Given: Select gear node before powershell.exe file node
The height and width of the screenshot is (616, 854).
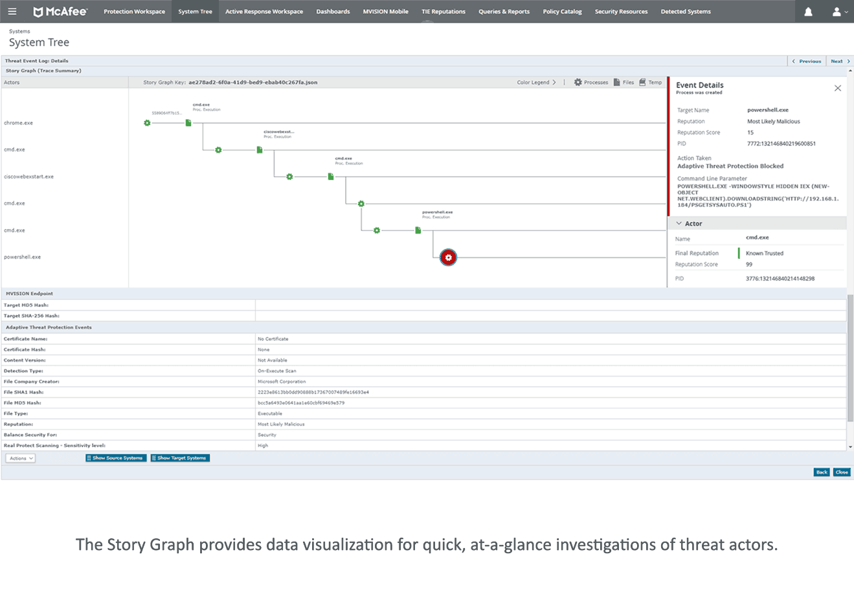Looking at the screenshot, I should [377, 230].
